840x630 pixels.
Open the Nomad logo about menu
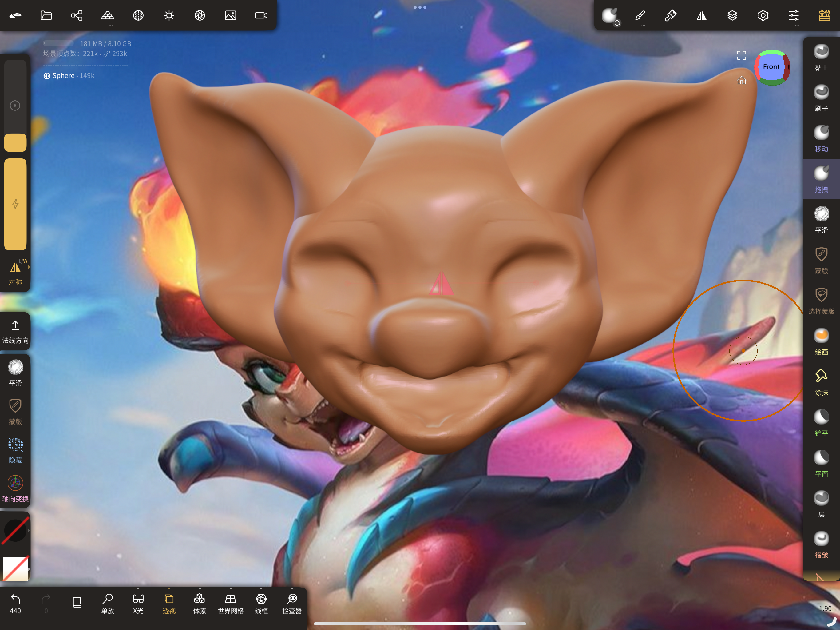(x=15, y=15)
